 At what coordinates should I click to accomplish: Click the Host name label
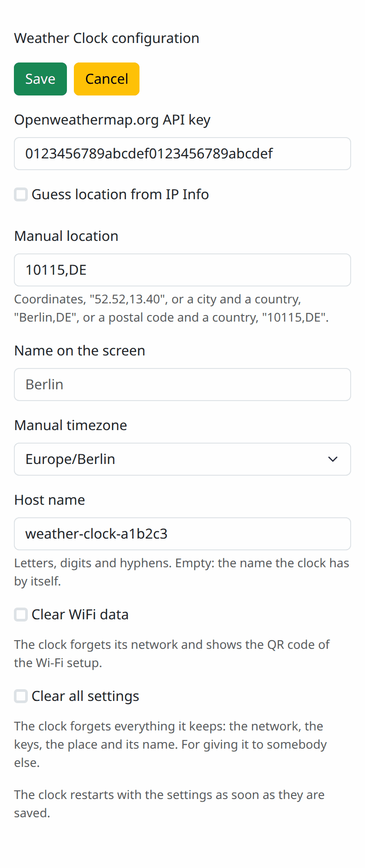pyautogui.click(x=50, y=500)
